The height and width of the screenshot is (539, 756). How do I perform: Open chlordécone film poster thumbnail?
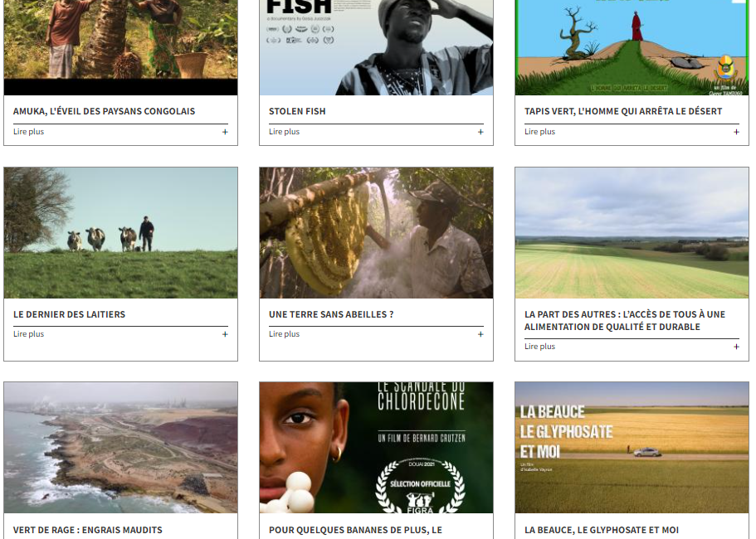(376, 448)
